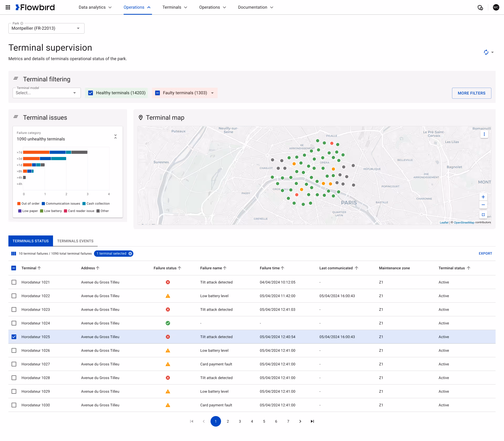Go to the last page of results
This screenshot has height=441, width=504.
pyautogui.click(x=312, y=421)
